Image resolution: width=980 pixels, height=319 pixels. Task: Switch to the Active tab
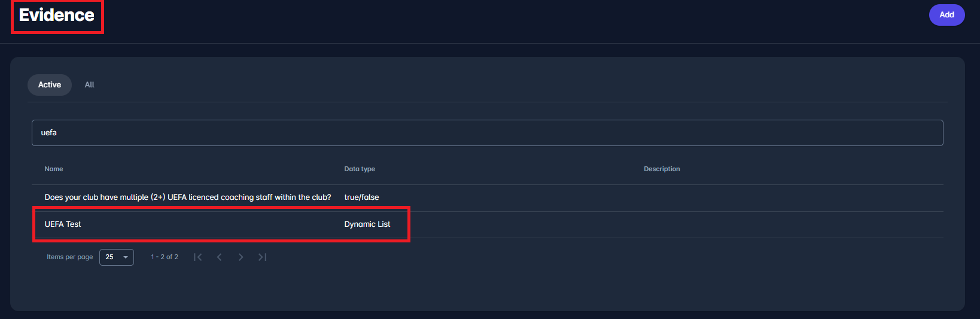tap(50, 85)
